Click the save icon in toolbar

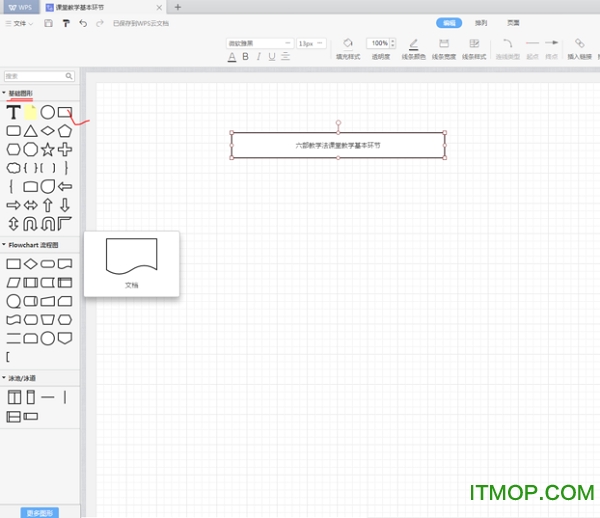(x=49, y=22)
